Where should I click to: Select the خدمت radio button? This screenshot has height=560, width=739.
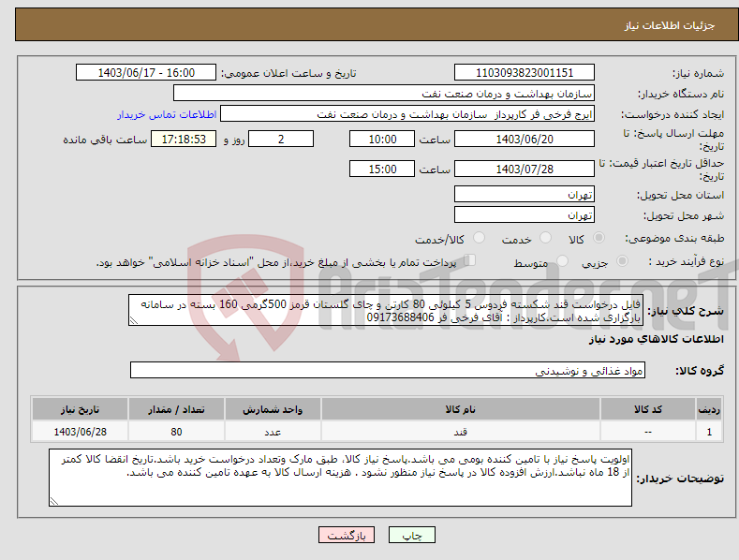click(545, 238)
